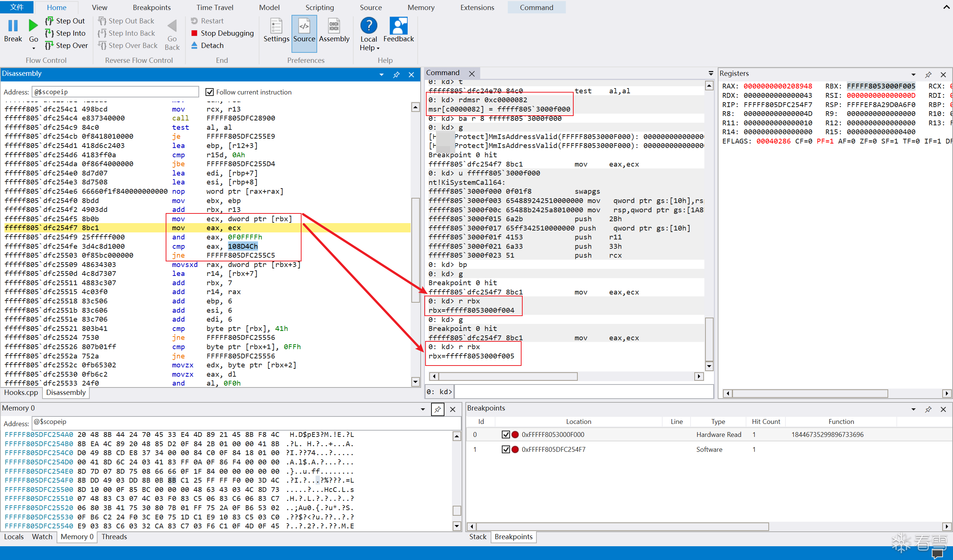Image resolution: width=953 pixels, height=560 pixels.
Task: Click the Stop Debugging red square
Action: point(194,33)
